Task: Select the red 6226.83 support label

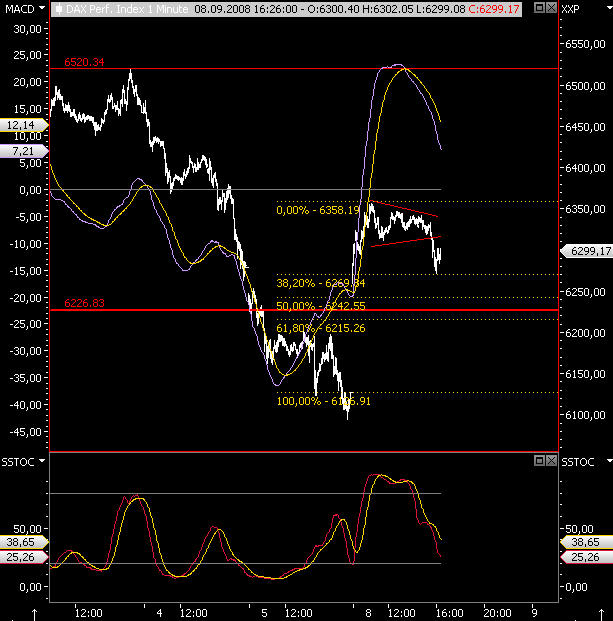Action: point(84,303)
